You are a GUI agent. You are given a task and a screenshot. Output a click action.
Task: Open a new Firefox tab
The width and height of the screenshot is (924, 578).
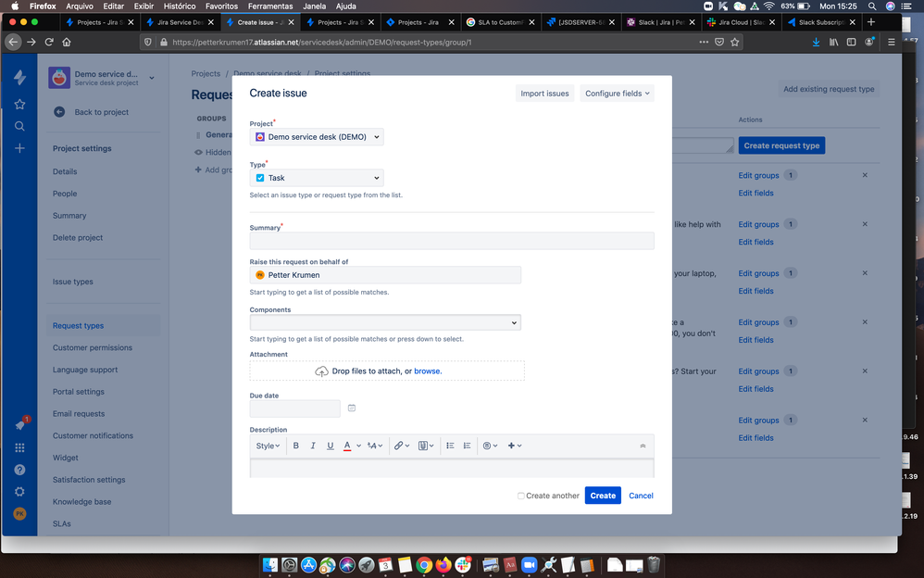coord(871,22)
